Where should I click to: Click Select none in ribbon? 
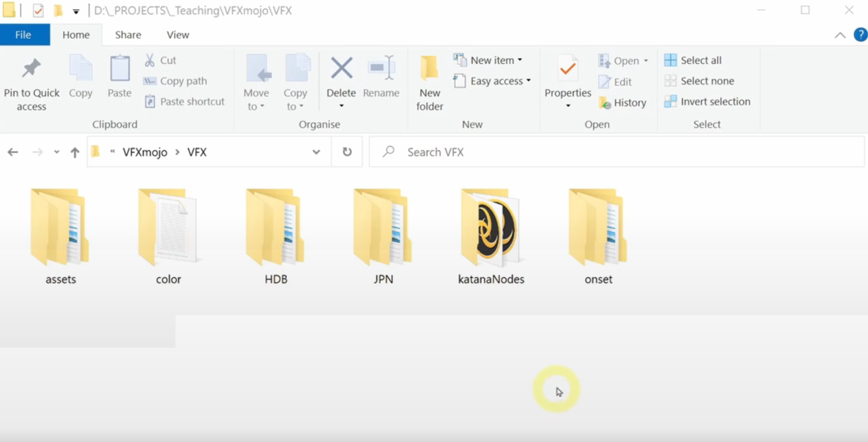point(699,81)
